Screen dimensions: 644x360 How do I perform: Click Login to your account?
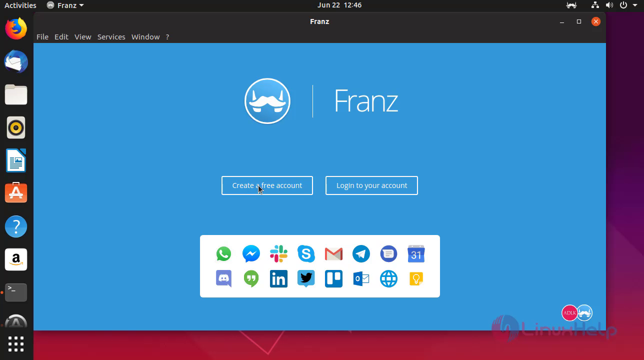coord(371,185)
